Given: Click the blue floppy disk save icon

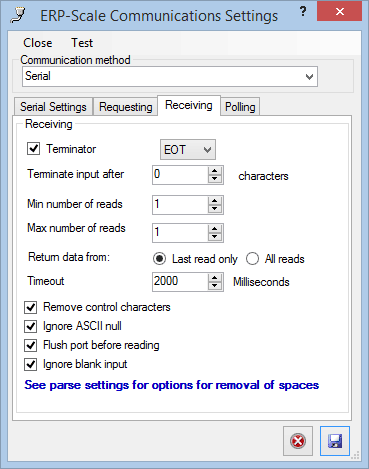Looking at the screenshot, I should point(335,441).
